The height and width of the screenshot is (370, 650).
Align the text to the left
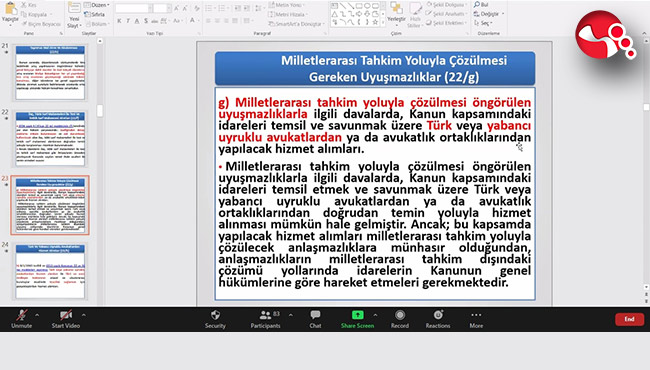point(208,21)
